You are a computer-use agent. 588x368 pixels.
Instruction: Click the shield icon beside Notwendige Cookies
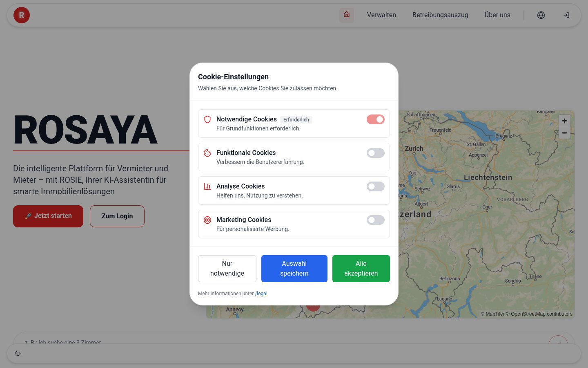pos(207,119)
